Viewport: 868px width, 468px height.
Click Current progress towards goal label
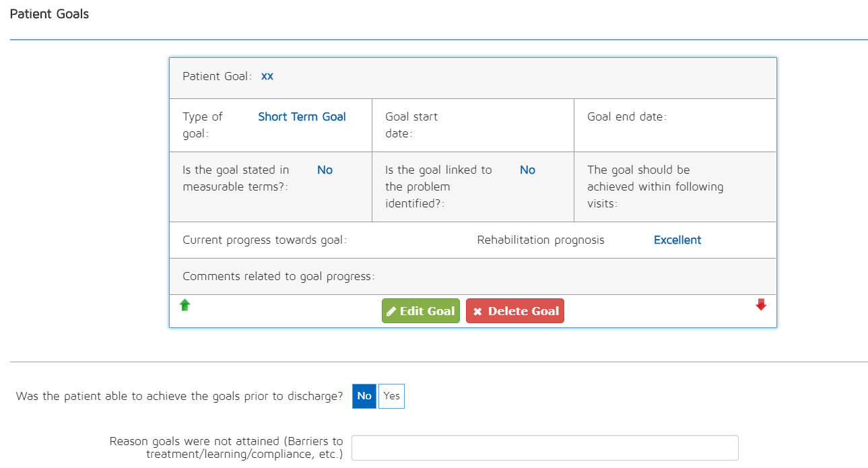point(265,240)
